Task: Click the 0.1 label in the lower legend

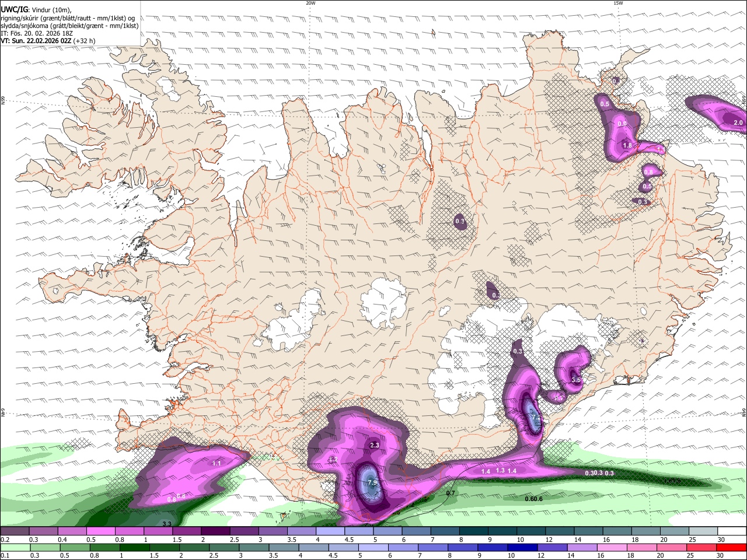Action: pos(5,555)
